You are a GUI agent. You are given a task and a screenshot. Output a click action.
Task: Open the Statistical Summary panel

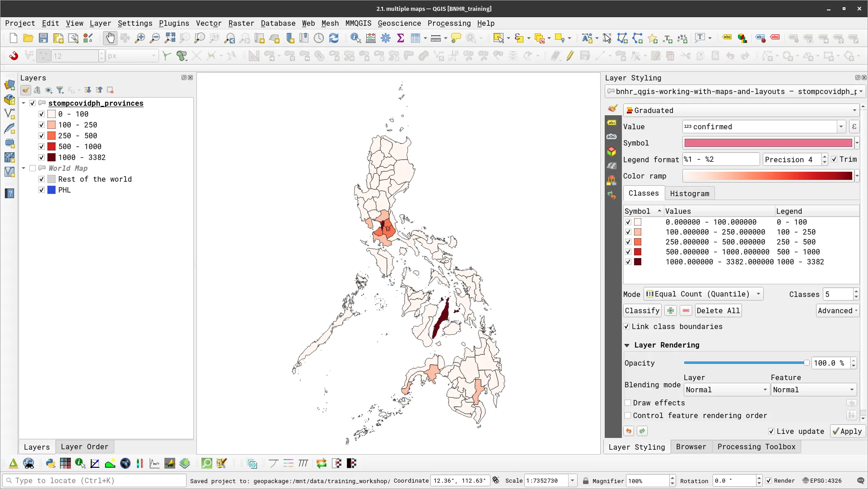point(400,38)
